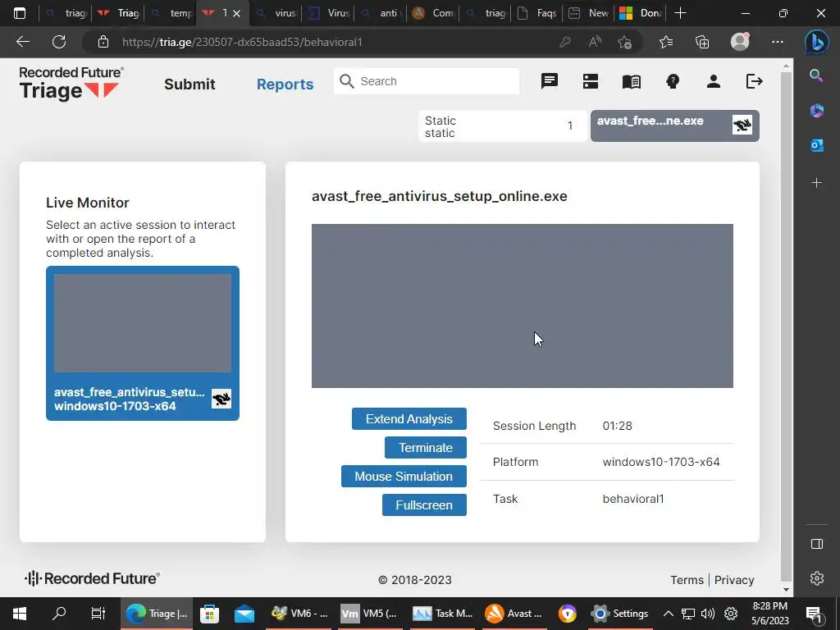Close the active browser tab
The height and width of the screenshot is (630, 840).
236,13
